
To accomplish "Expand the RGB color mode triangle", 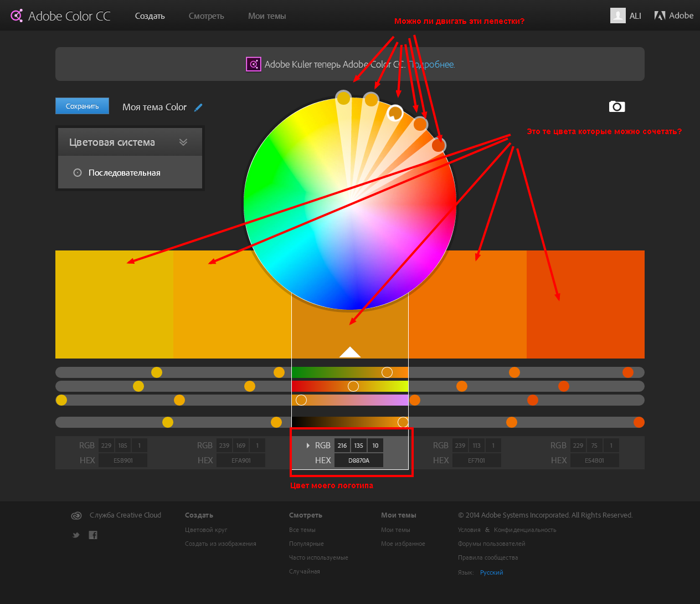I will (x=308, y=446).
